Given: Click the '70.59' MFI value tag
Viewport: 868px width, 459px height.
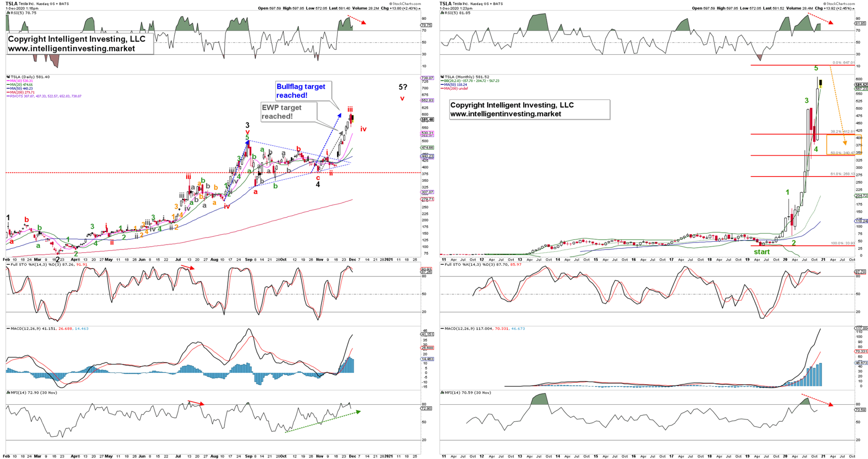Looking at the screenshot, I should [861, 410].
